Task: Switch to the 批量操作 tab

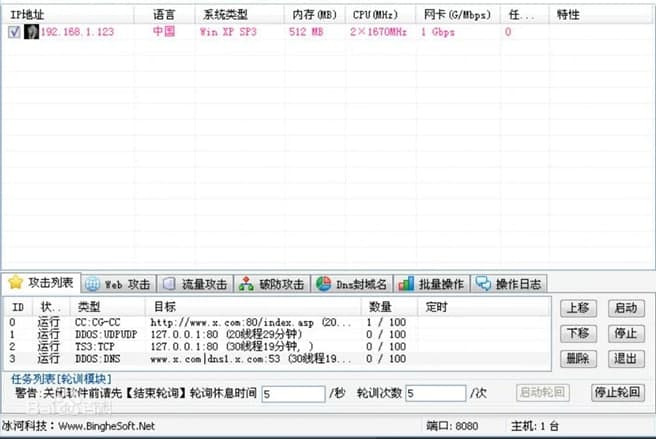Action: 432,284
